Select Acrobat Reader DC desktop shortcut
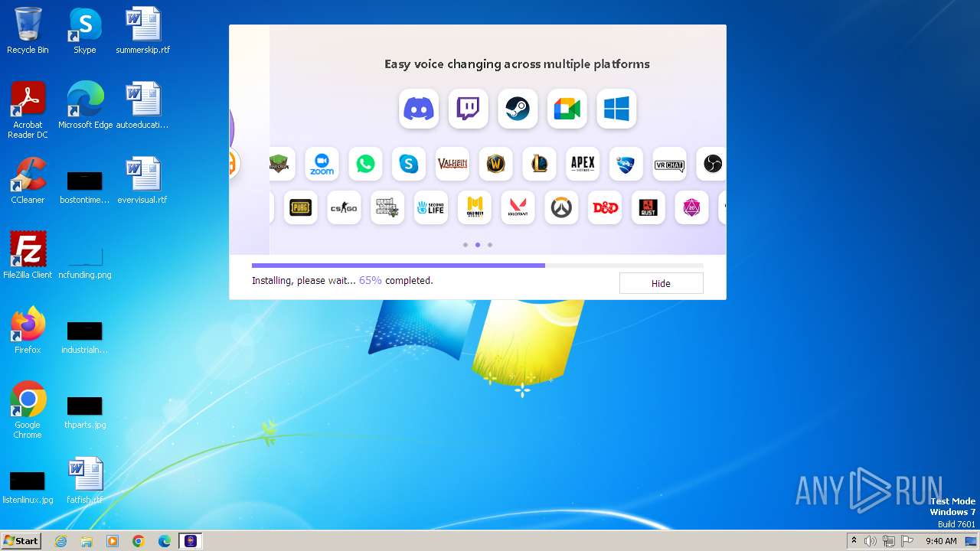 click(28, 110)
